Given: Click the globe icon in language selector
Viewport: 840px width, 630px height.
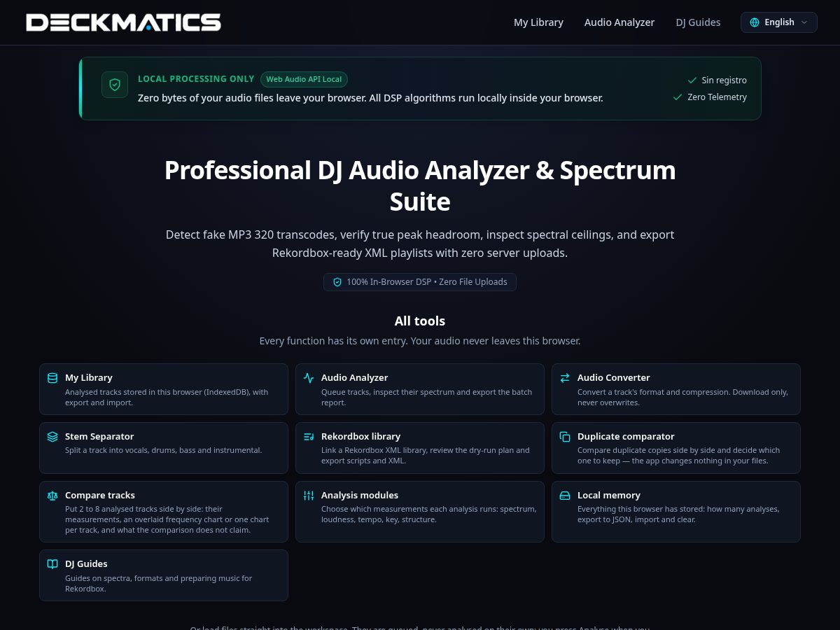Looking at the screenshot, I should pos(755,22).
